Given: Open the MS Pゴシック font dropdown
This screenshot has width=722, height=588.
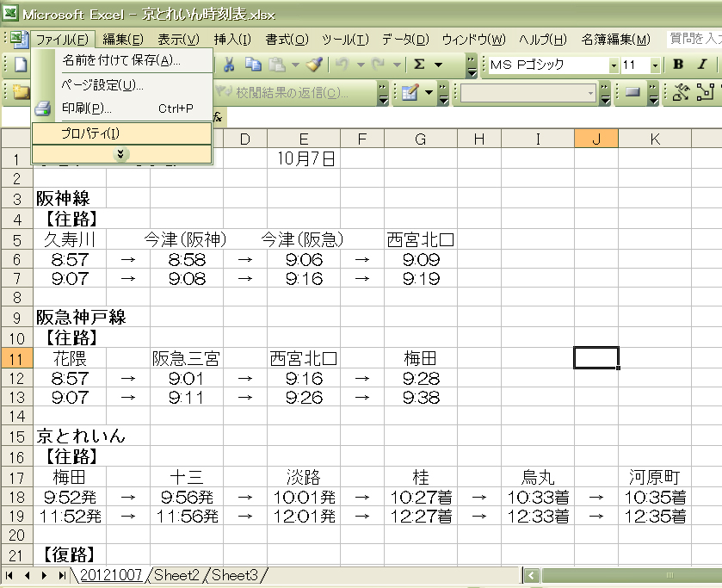Looking at the screenshot, I should click(x=613, y=65).
